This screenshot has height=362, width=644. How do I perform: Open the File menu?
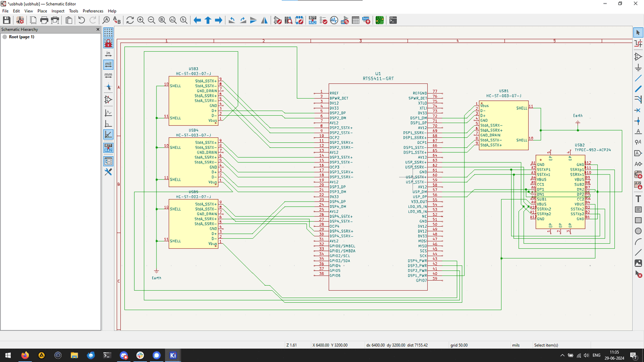(6, 11)
